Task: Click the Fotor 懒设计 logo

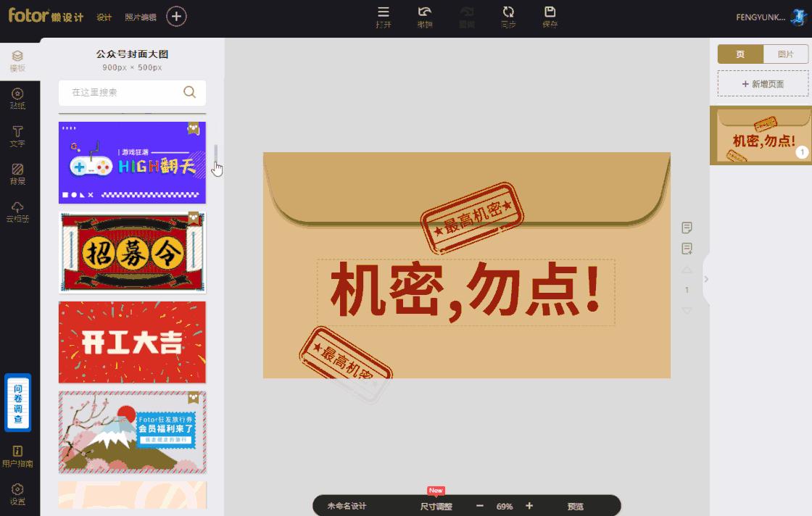Action: coord(46,15)
